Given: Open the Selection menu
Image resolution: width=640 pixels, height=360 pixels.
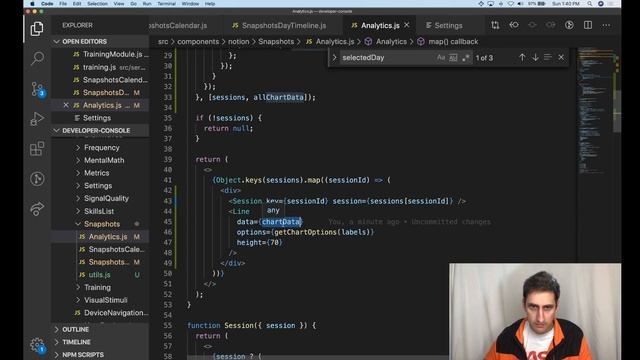Looking at the screenshot, I should (x=97, y=4).
